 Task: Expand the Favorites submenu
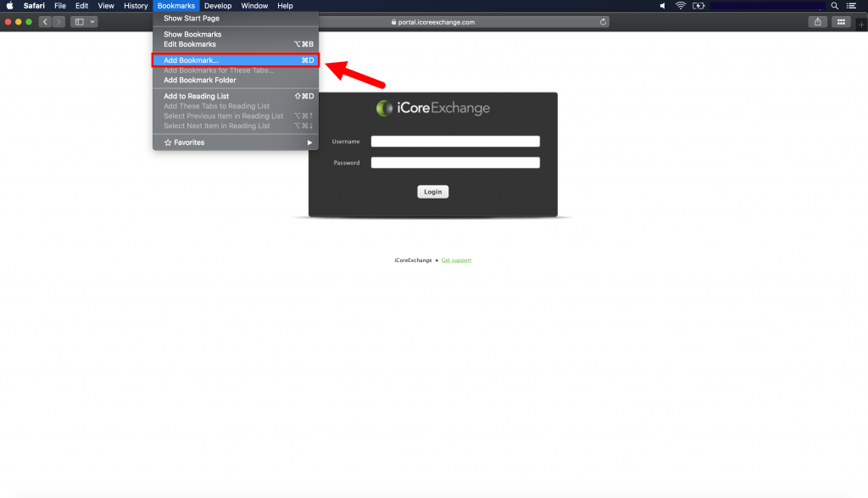coord(236,143)
